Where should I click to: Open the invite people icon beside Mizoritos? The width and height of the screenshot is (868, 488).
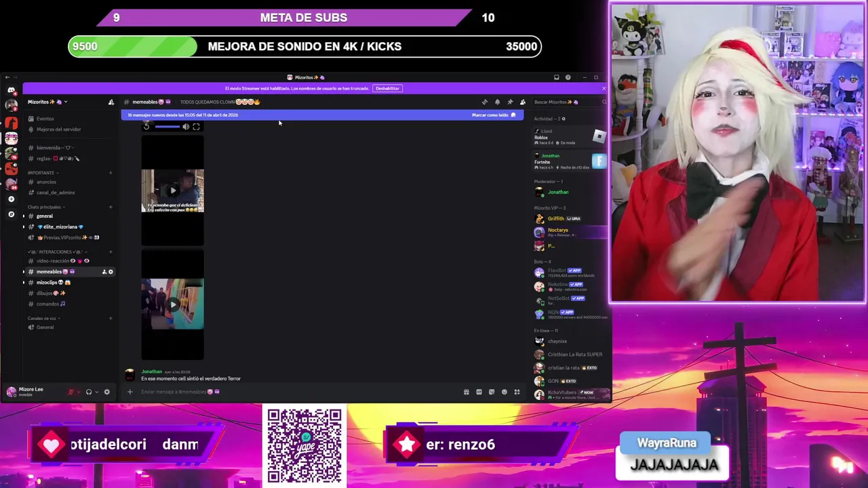[111, 102]
